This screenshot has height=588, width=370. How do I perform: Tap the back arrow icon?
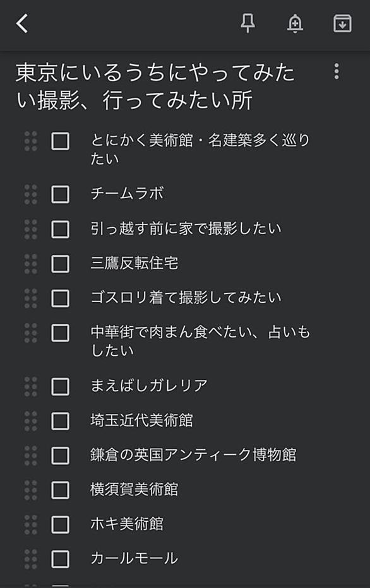tap(22, 23)
